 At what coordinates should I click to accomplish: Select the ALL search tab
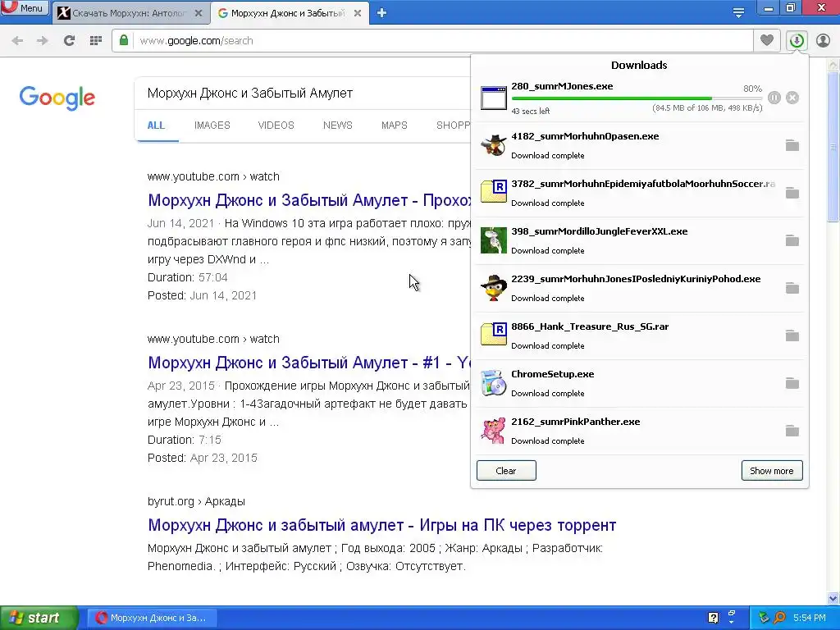156,126
